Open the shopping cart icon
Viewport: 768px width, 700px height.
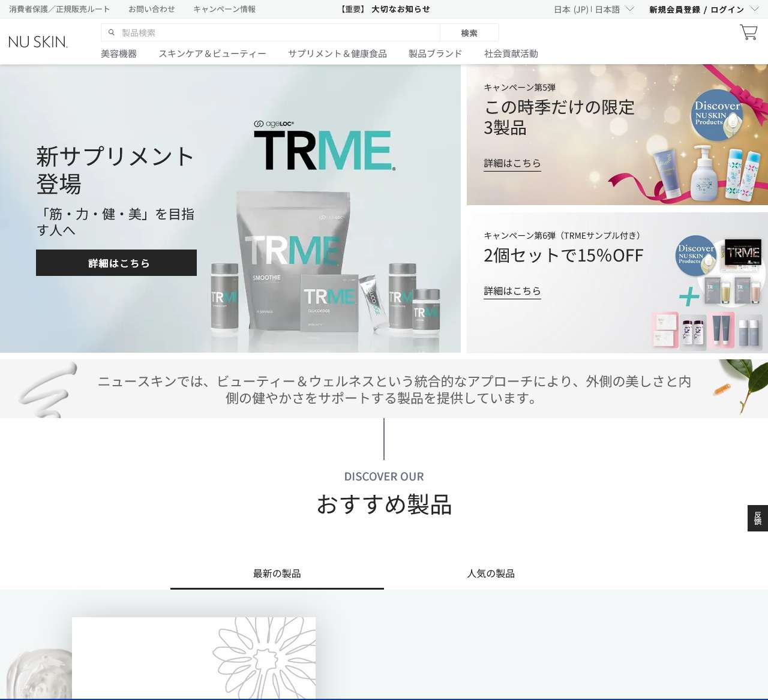coord(748,32)
